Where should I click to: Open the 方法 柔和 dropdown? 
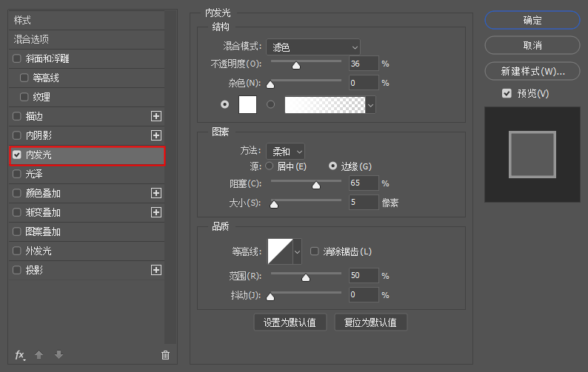click(285, 152)
